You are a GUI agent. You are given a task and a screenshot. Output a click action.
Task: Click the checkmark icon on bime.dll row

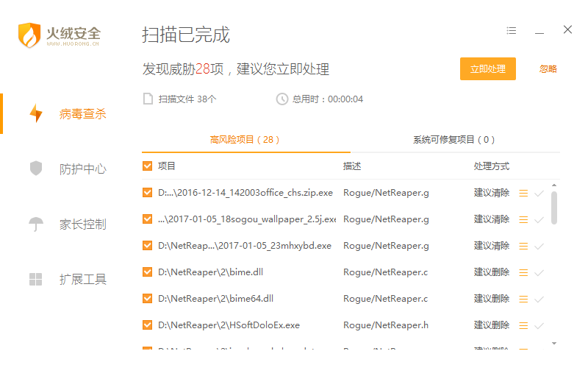coord(539,272)
